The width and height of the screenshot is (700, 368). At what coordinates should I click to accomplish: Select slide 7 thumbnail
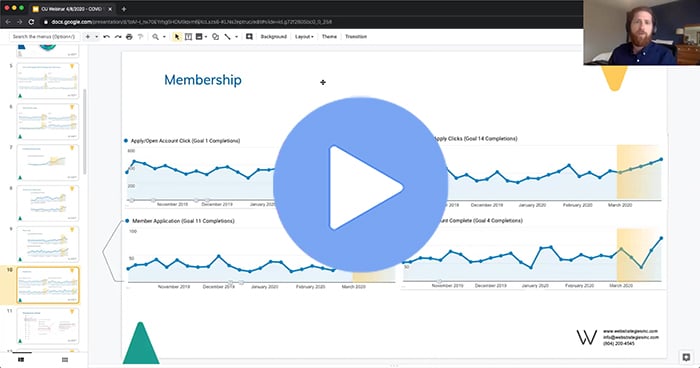pos(48,163)
